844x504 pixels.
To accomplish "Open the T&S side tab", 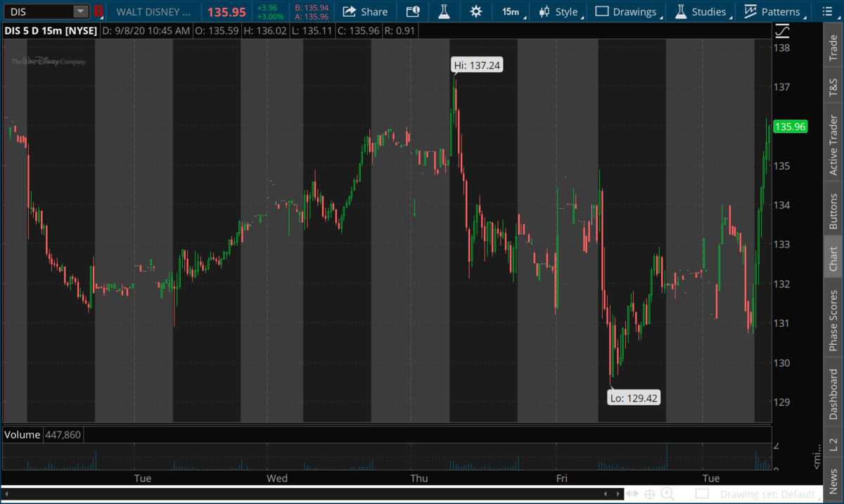I will (834, 86).
